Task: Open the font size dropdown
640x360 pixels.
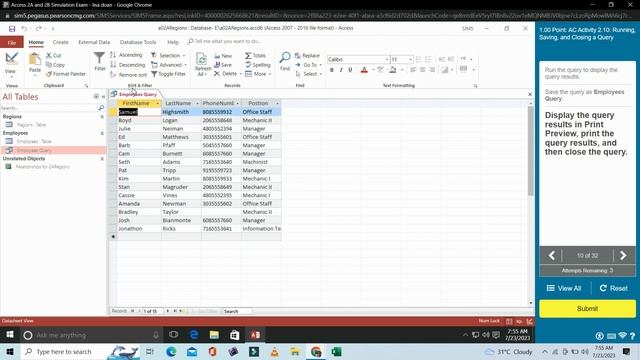Action: pyautogui.click(x=410, y=60)
